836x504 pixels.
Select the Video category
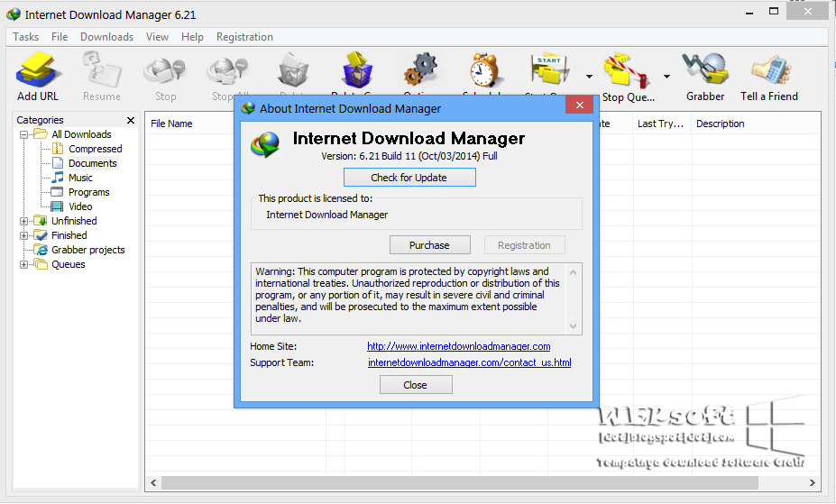80,206
